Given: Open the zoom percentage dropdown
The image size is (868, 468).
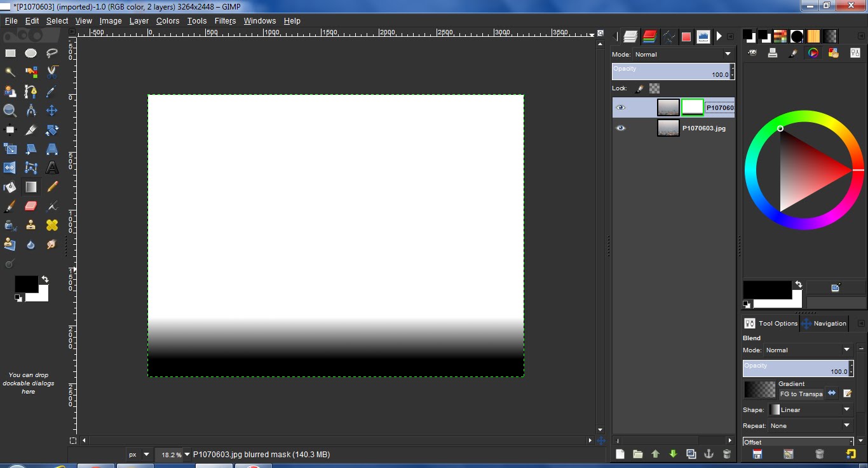Looking at the screenshot, I should [187, 455].
